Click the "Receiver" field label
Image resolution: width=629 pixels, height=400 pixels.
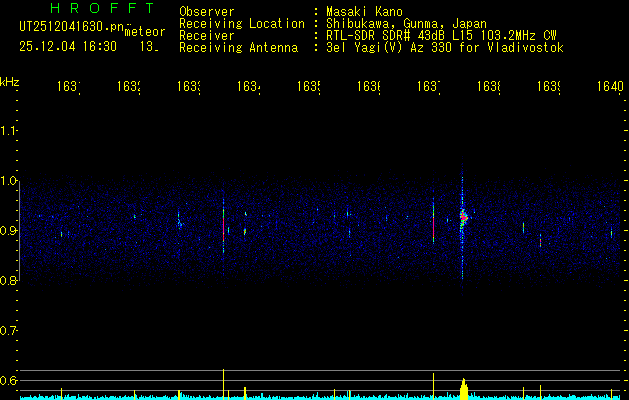click(x=207, y=36)
